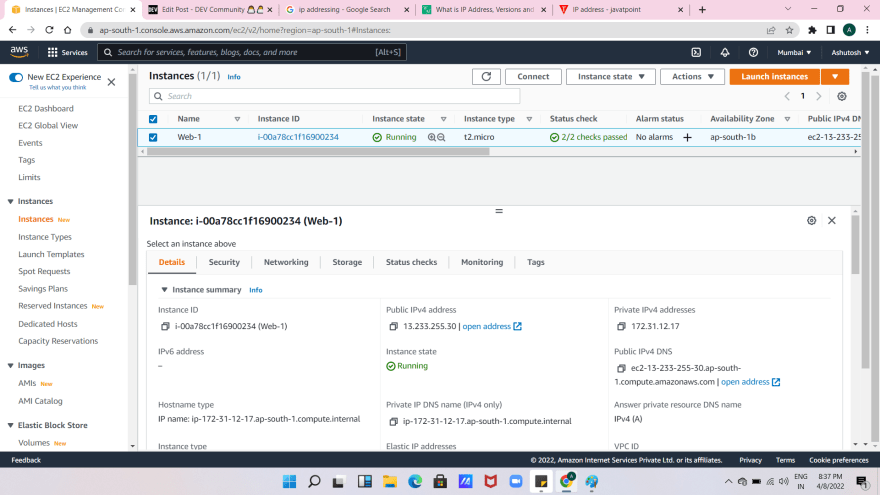
Task: Open address link for public IPv4
Action: pyautogui.click(x=492, y=326)
